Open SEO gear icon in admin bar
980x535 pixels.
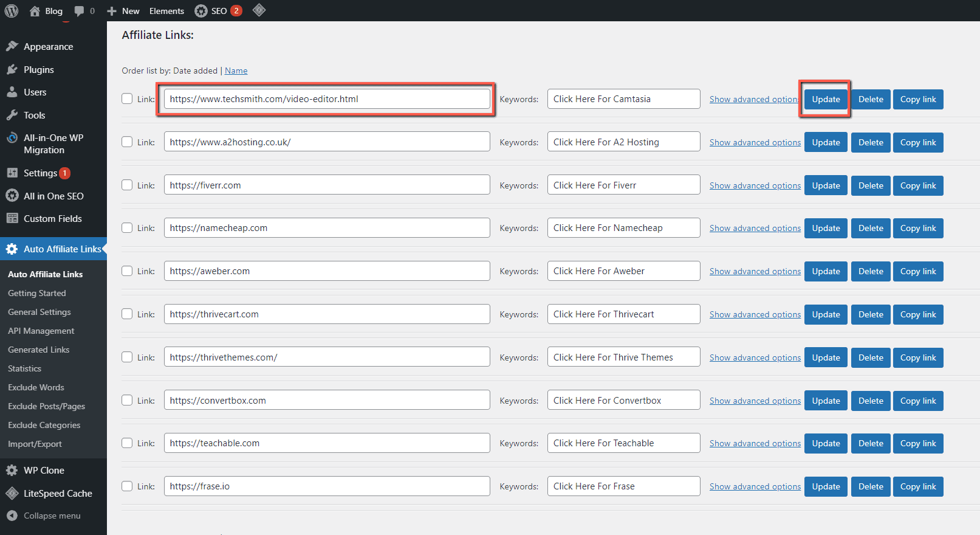[x=201, y=11]
